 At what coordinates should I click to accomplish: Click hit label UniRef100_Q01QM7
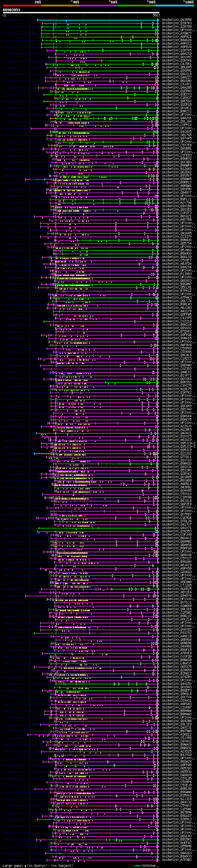click(177, 57)
